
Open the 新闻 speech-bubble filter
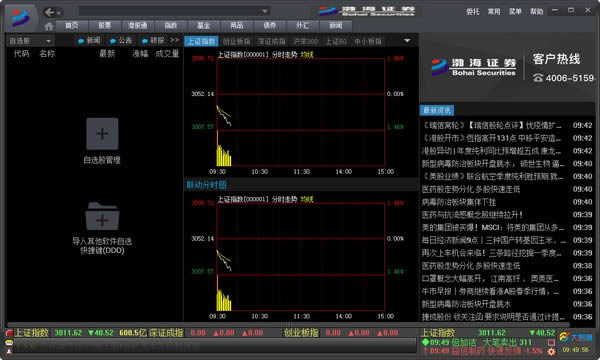[89, 41]
